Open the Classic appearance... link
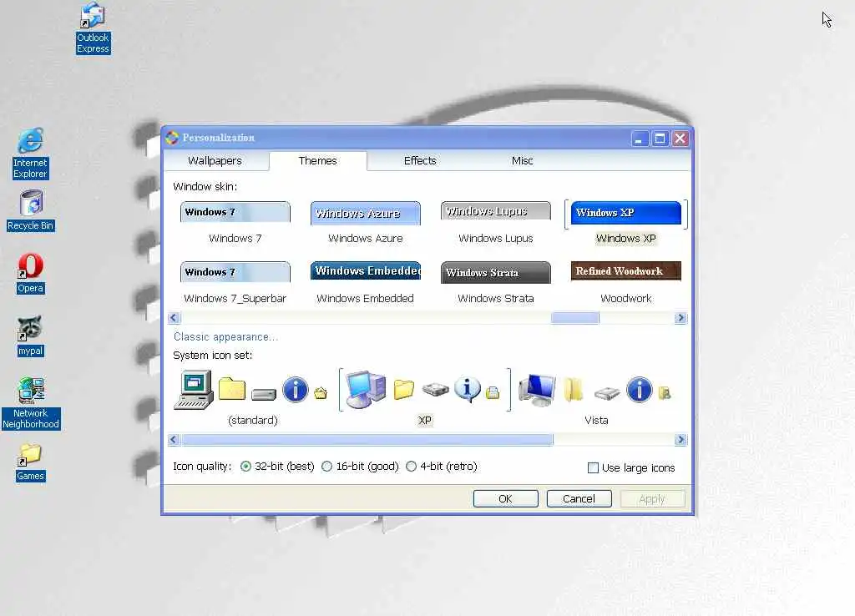855x616 pixels. coord(225,337)
